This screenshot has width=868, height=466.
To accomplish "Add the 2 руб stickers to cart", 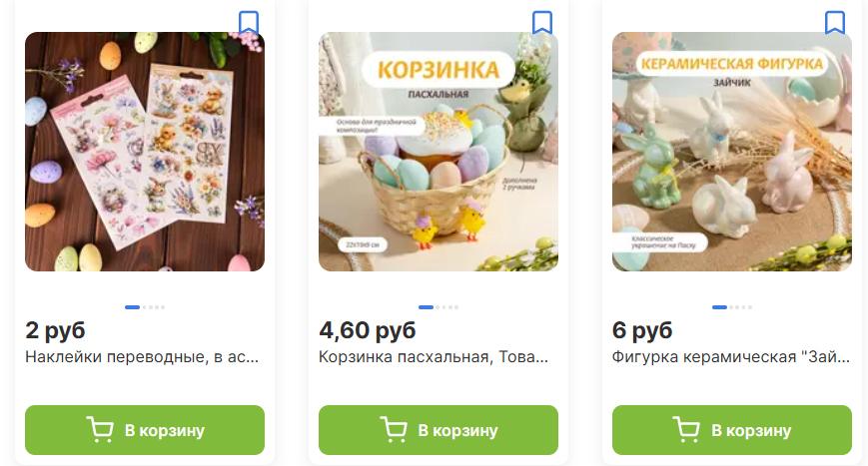I will (145, 430).
